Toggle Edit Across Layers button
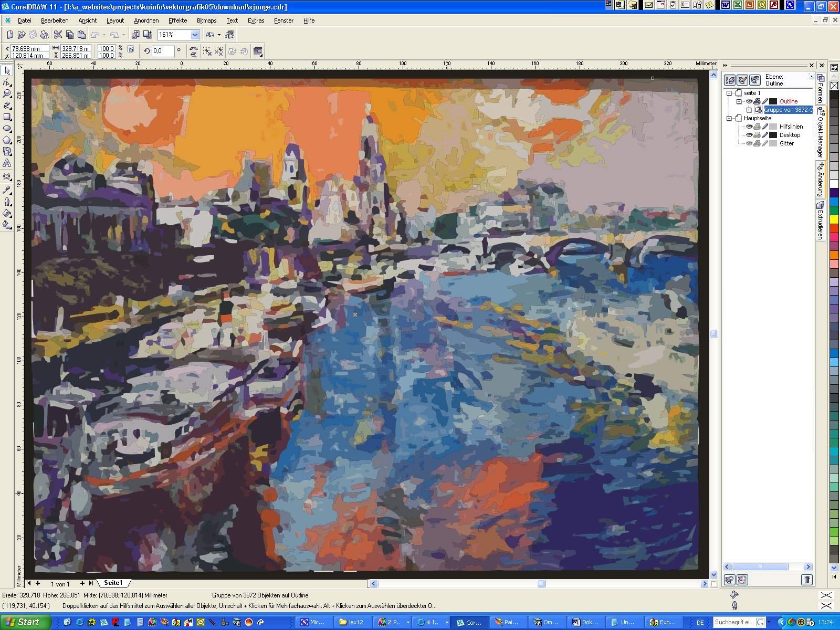The image size is (840, 630). coord(742,80)
